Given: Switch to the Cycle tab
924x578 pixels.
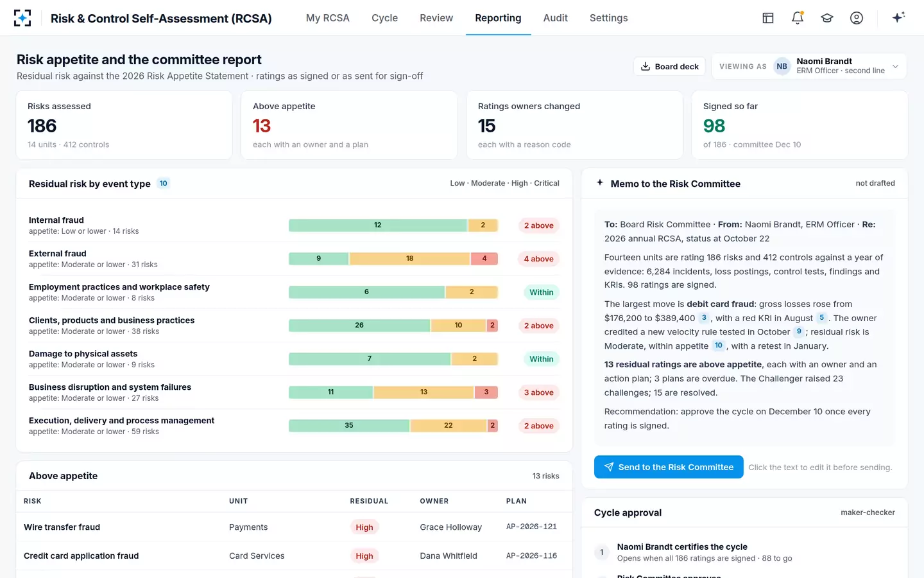Looking at the screenshot, I should coord(384,18).
